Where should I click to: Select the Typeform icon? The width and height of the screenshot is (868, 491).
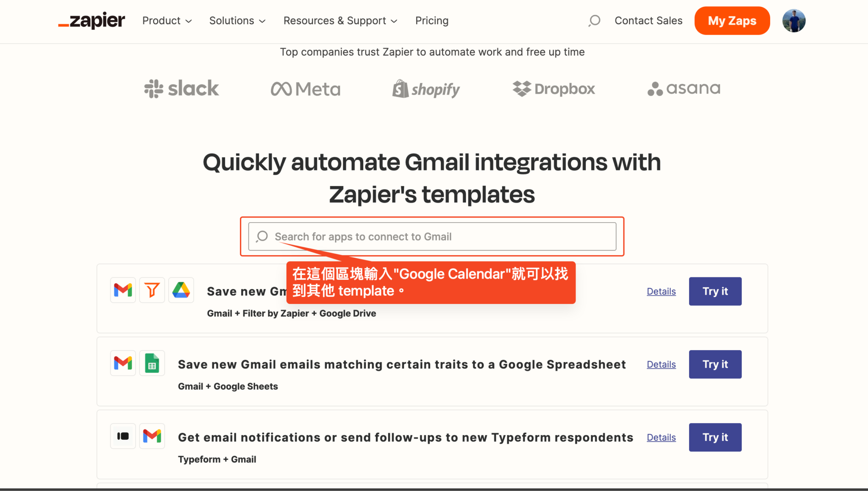coord(122,436)
